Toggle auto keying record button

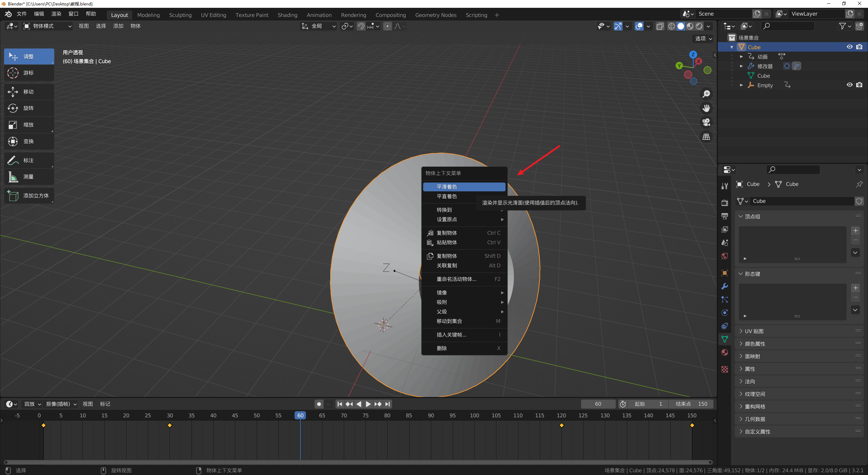pyautogui.click(x=319, y=404)
